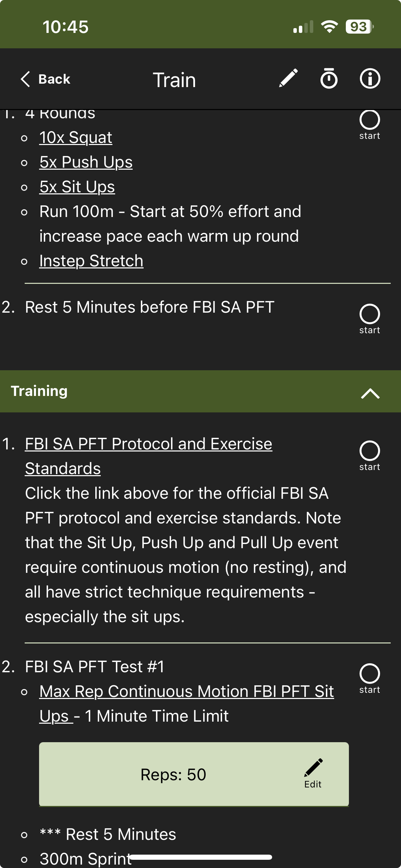Open the 5x Push Ups link
Screen dimensions: 401x868
86,162
